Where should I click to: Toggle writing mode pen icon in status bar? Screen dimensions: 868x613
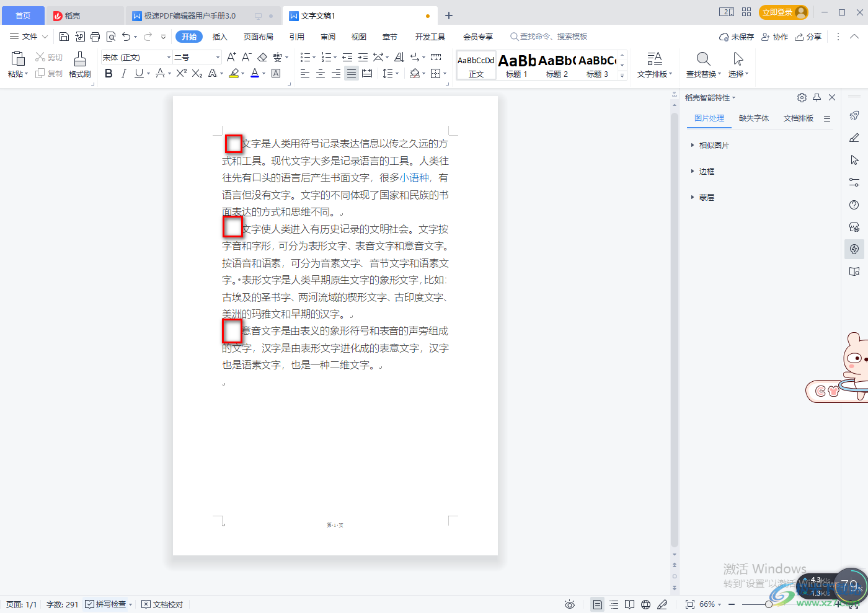click(x=662, y=604)
